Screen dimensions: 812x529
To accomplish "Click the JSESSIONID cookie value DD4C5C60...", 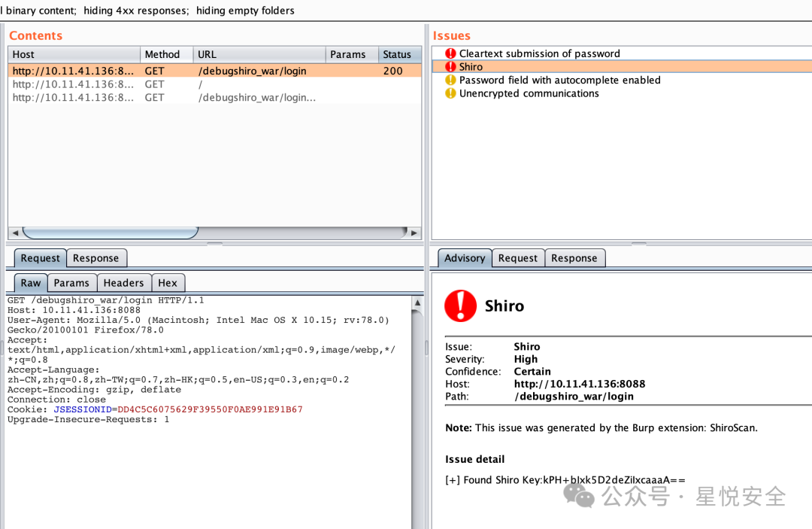I will (x=211, y=409).
